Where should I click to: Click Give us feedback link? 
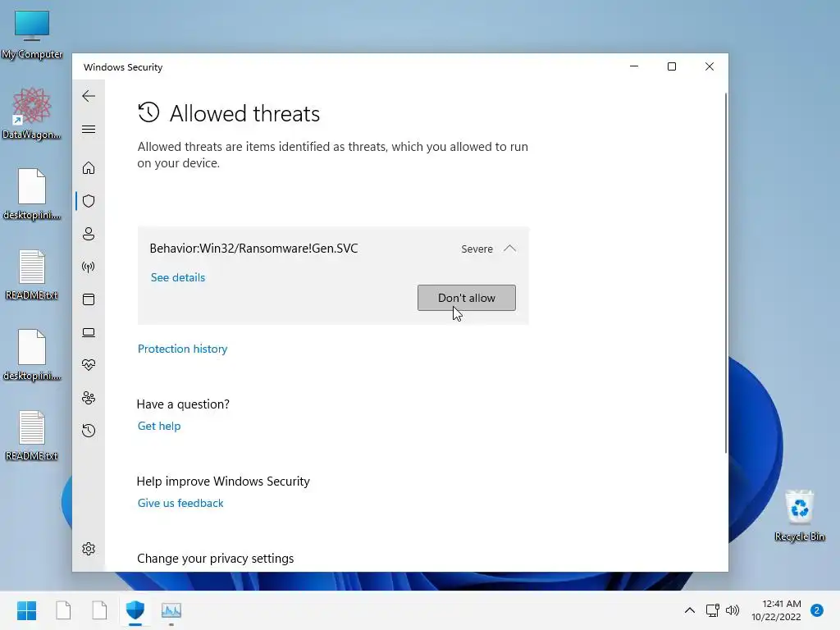coord(180,503)
